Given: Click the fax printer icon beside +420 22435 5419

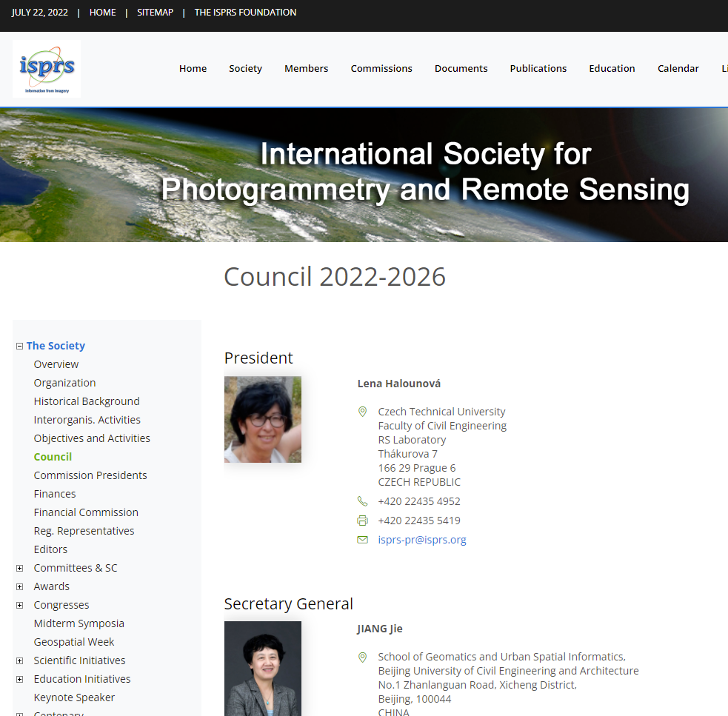Looking at the screenshot, I should [x=363, y=521].
